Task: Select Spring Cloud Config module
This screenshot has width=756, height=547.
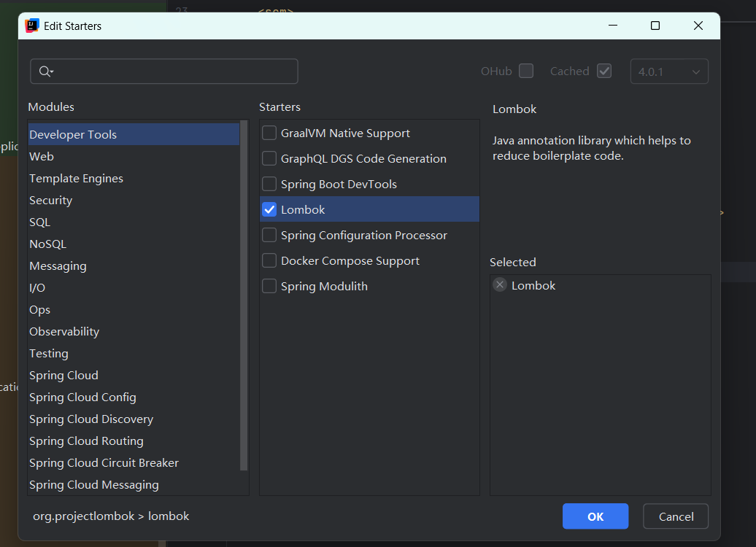Action: click(x=134, y=397)
